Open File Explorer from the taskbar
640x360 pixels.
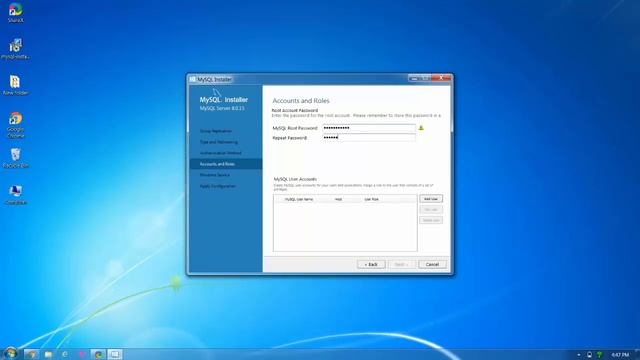point(49,354)
